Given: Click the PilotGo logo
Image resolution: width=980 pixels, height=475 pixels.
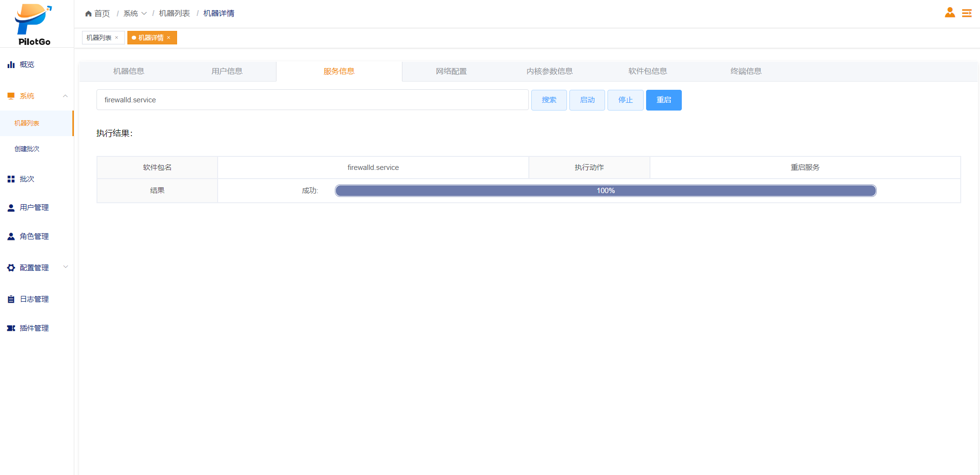Looking at the screenshot, I should (x=34, y=24).
